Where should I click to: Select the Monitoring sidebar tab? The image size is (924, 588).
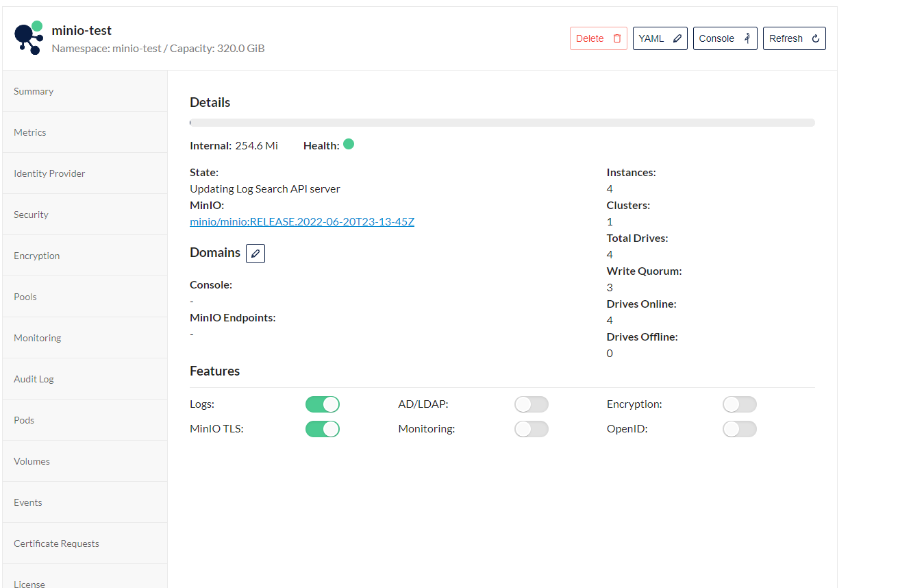[x=85, y=338]
